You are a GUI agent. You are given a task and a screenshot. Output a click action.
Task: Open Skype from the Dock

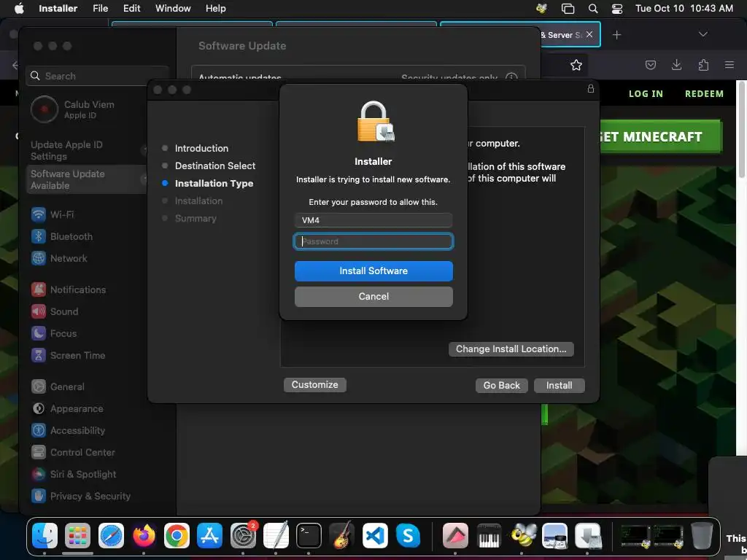[x=408, y=535]
